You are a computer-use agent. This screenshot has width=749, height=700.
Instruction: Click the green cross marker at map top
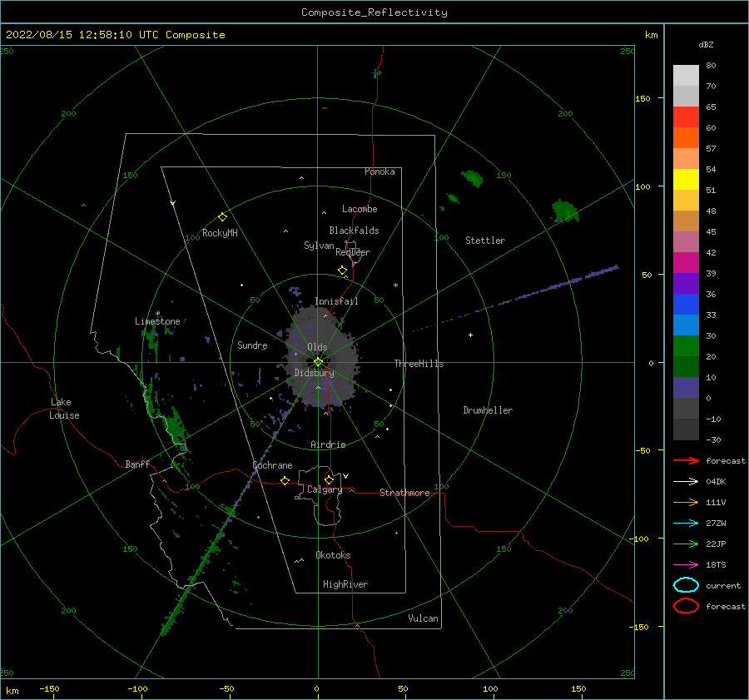377,73
